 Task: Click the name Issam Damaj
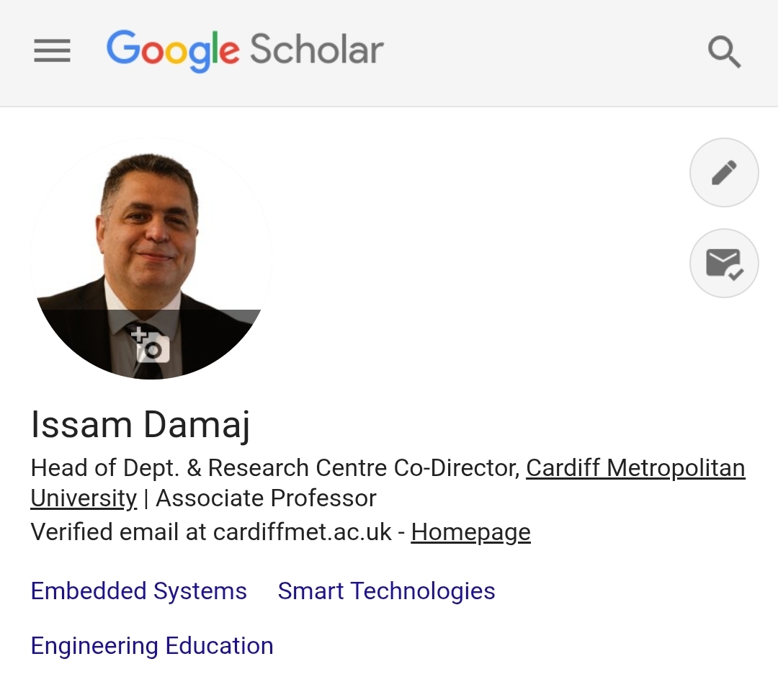tap(139, 424)
